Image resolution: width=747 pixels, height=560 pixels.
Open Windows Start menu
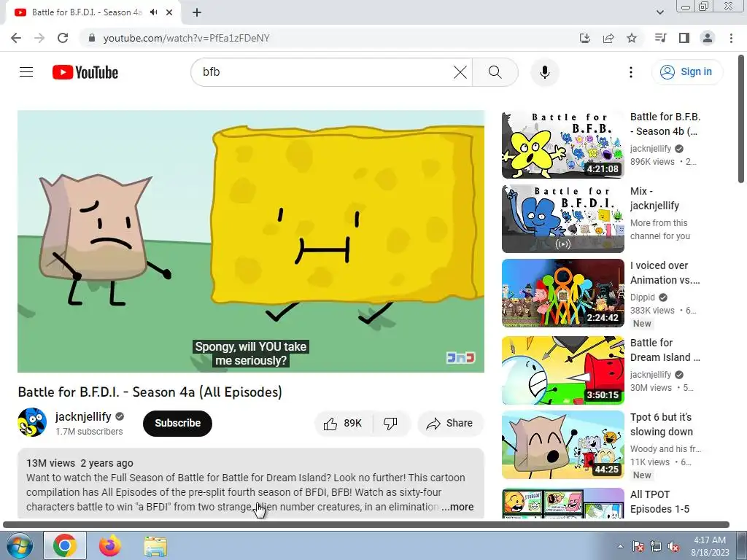click(x=20, y=545)
